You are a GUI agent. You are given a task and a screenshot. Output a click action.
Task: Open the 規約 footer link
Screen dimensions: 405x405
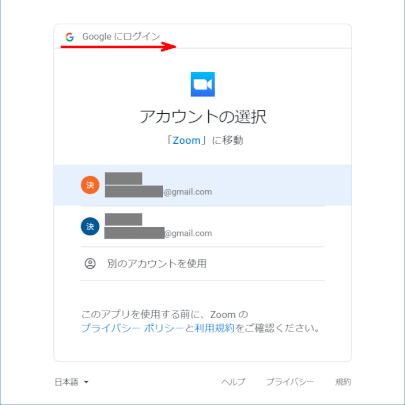343,382
